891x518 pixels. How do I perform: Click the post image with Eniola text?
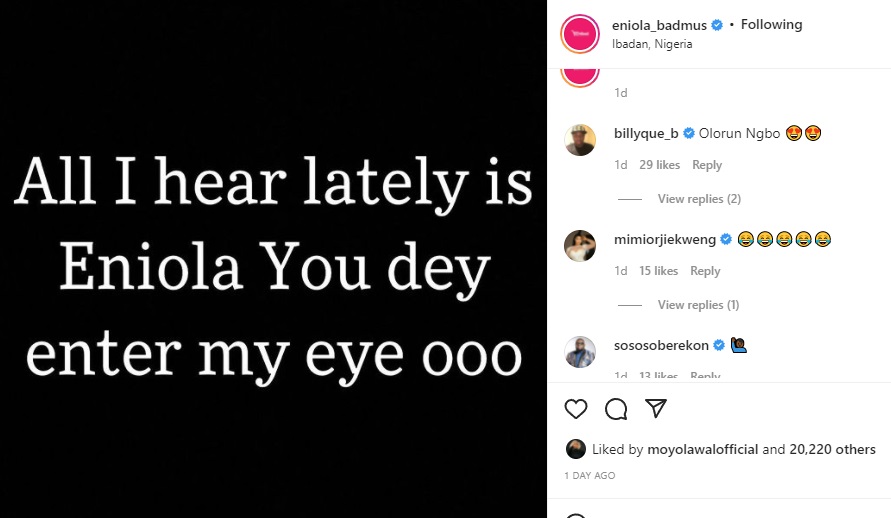point(273,260)
